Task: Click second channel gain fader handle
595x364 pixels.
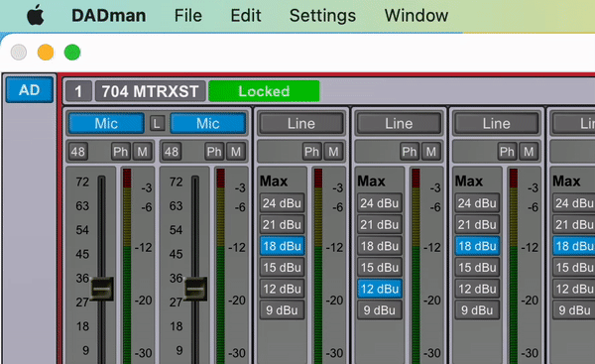Action: [195, 289]
